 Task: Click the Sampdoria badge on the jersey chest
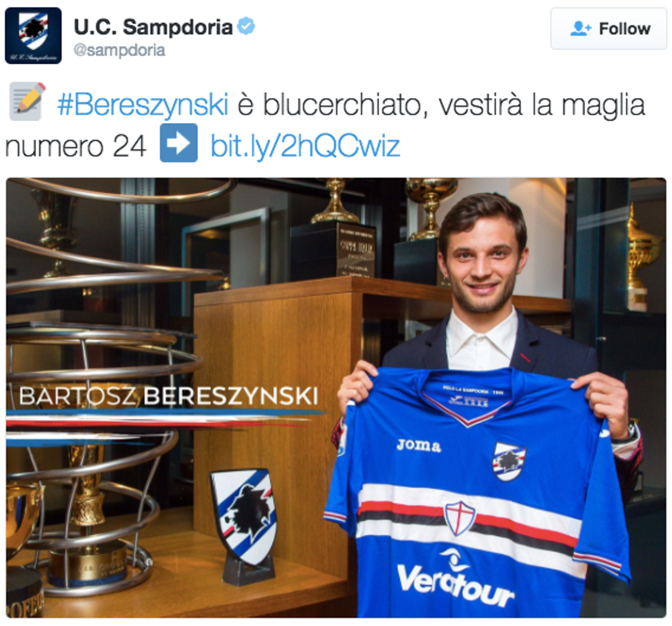click(x=509, y=461)
